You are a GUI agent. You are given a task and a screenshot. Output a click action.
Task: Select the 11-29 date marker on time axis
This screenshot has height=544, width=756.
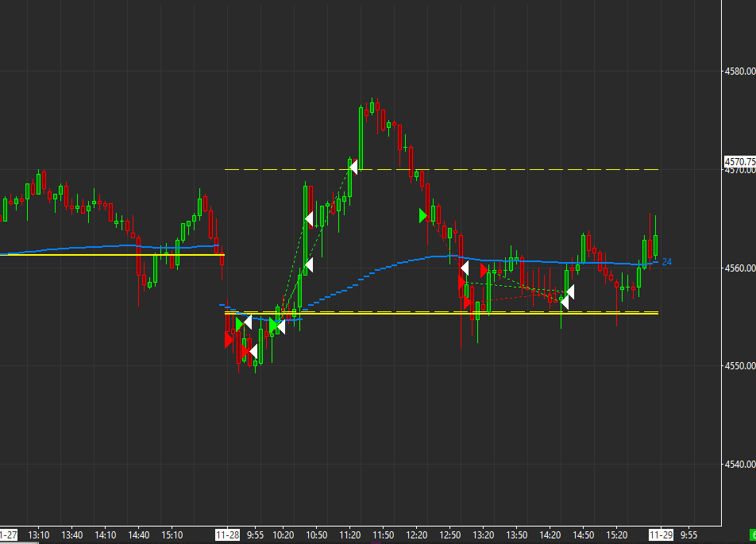[x=661, y=534]
